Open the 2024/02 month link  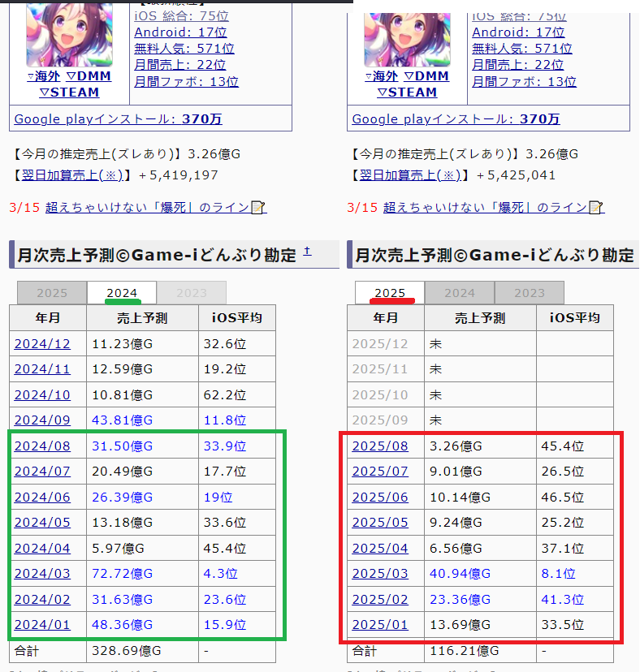point(42,600)
